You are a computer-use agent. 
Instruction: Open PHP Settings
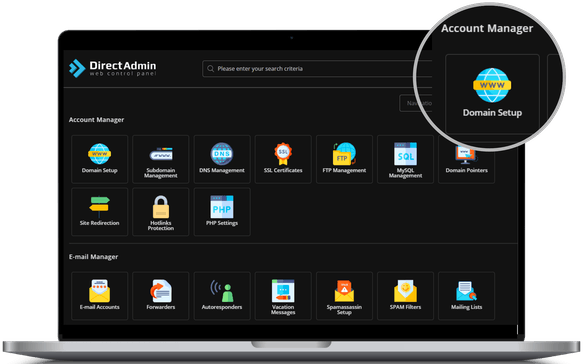tap(222, 212)
